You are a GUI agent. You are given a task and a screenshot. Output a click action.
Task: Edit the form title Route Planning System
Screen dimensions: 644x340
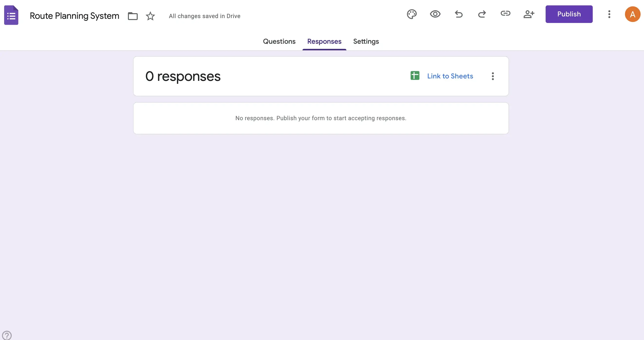(x=74, y=16)
